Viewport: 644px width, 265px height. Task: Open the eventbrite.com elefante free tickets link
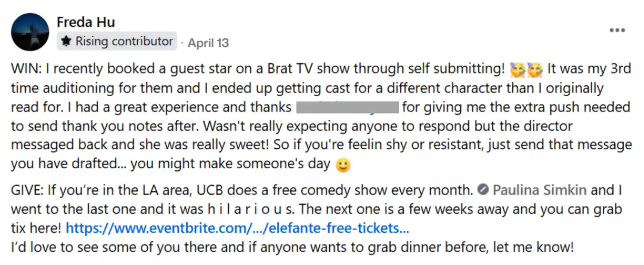coord(237,228)
